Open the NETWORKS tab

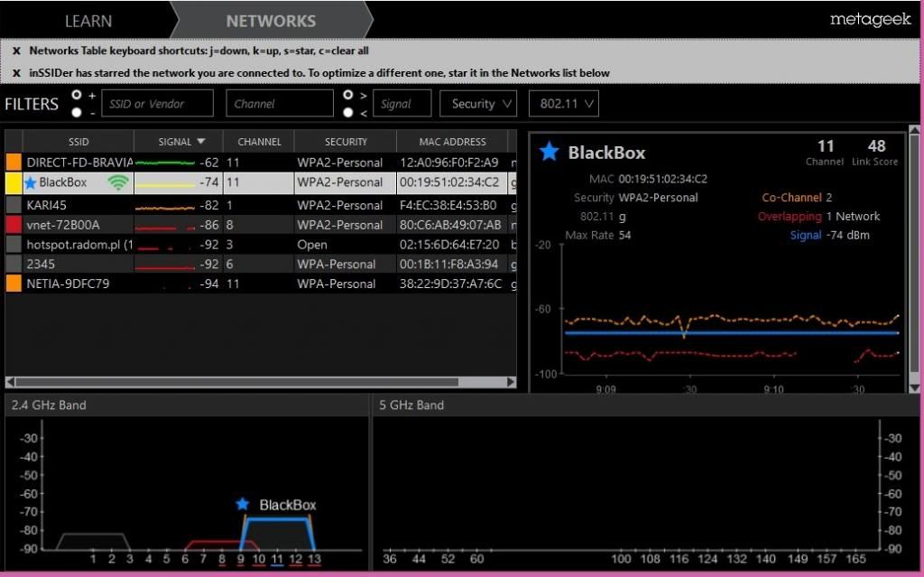[x=271, y=22]
